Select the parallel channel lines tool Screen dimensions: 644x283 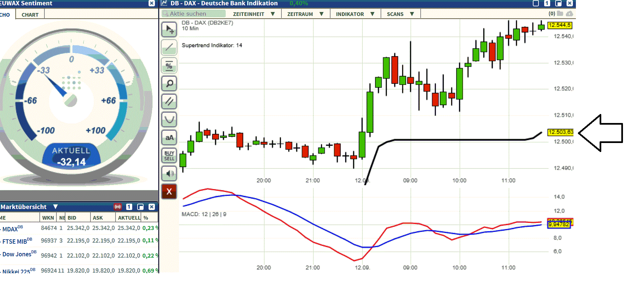[x=169, y=101]
